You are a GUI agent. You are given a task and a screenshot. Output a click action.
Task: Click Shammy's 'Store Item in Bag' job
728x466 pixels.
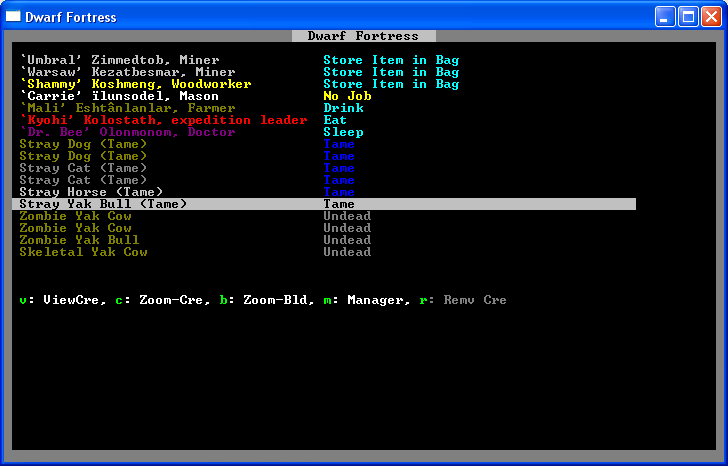point(391,84)
